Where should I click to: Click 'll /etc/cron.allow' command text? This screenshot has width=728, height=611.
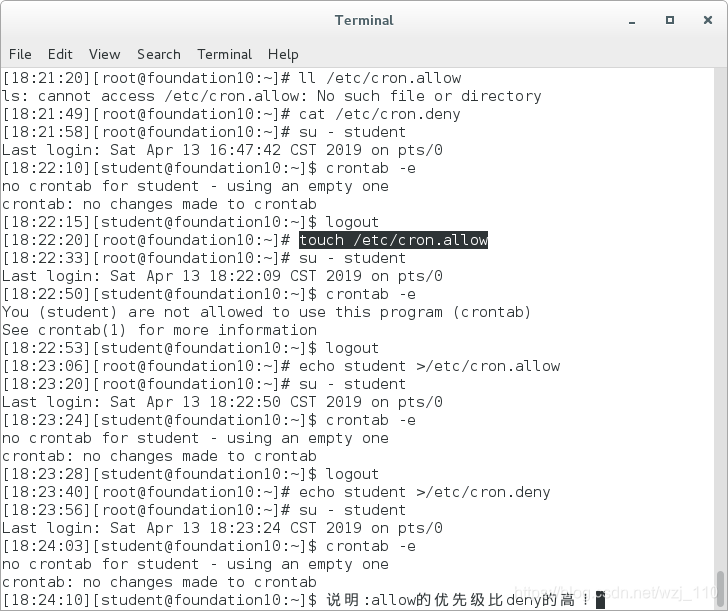coord(380,78)
